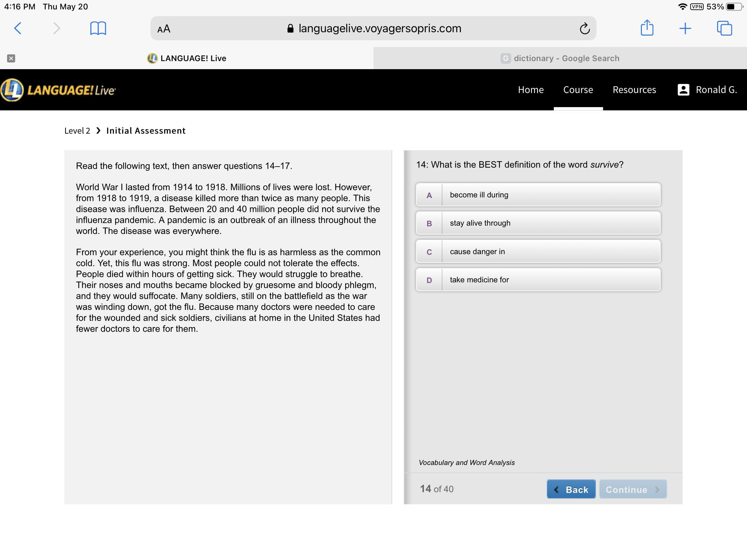The height and width of the screenshot is (560, 747).
Task: Click the LANGUAGE! Live logo
Action: [58, 90]
